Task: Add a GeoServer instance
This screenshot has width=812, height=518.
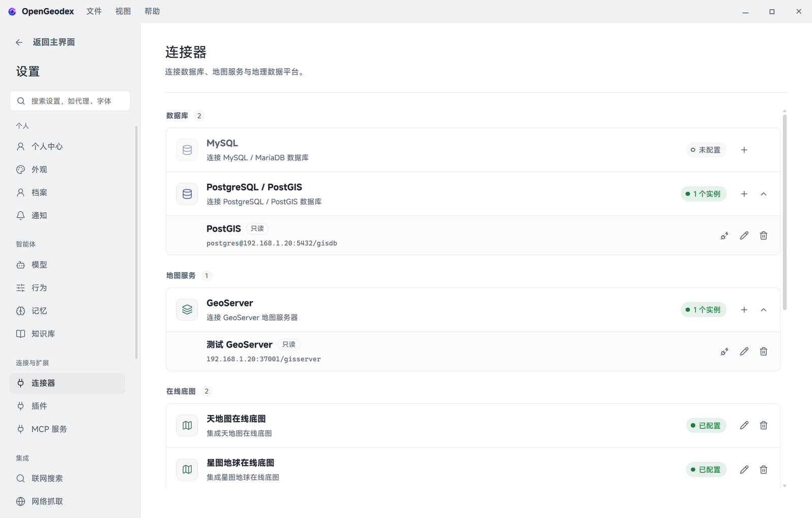Action: click(x=744, y=309)
